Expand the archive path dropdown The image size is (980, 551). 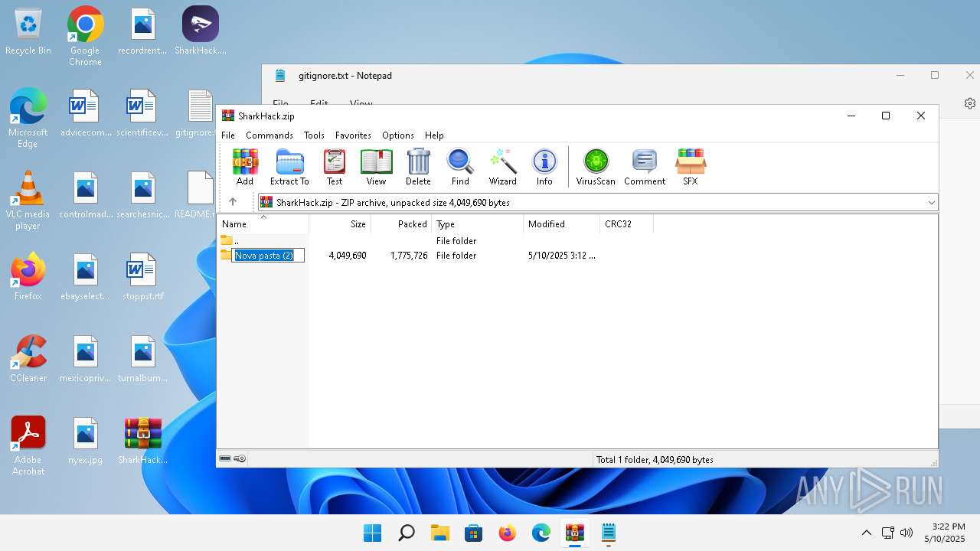931,203
